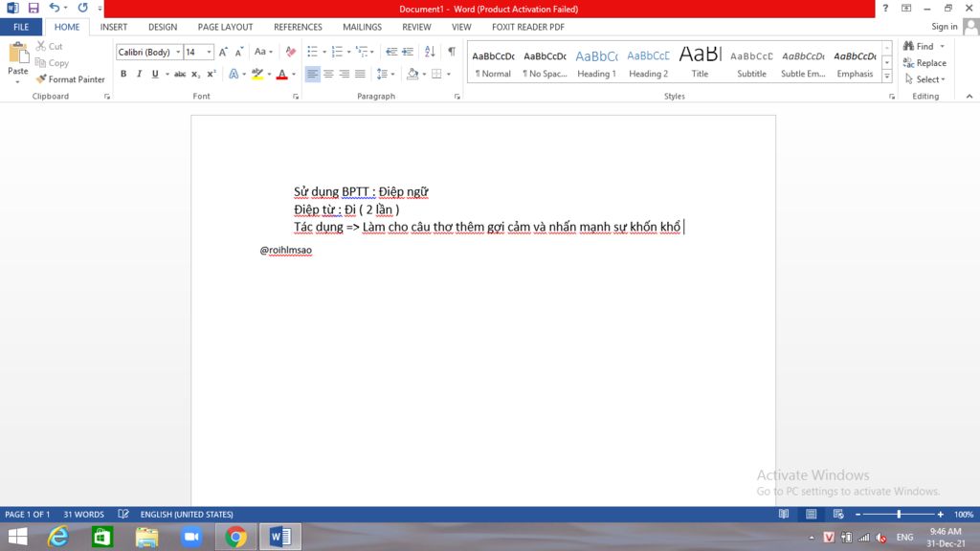Increase font size with Grow Font icon
This screenshot has height=551, width=980.
[223, 52]
